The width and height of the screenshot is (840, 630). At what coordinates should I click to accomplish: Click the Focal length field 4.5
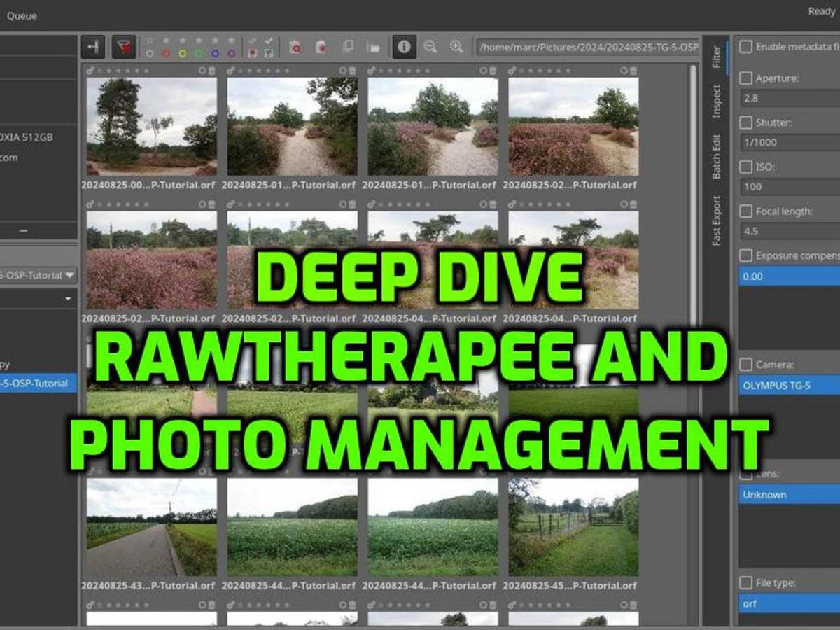pos(790,231)
